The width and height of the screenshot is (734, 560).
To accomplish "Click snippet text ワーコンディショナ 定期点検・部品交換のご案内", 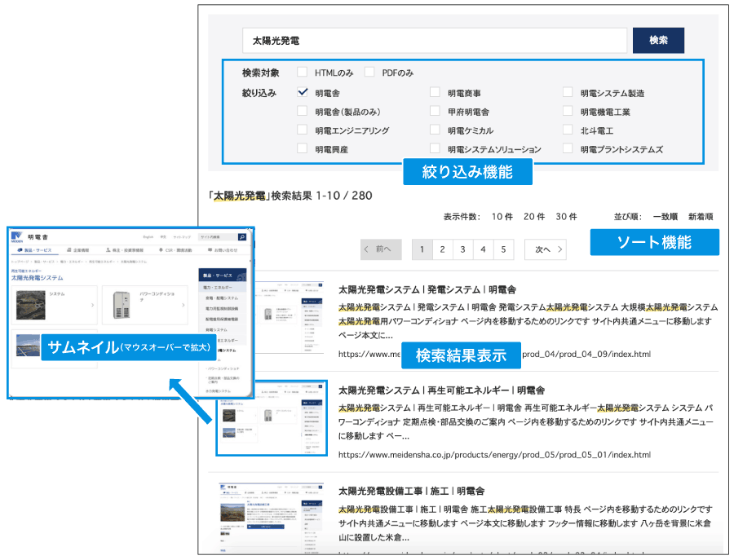I will (x=422, y=422).
